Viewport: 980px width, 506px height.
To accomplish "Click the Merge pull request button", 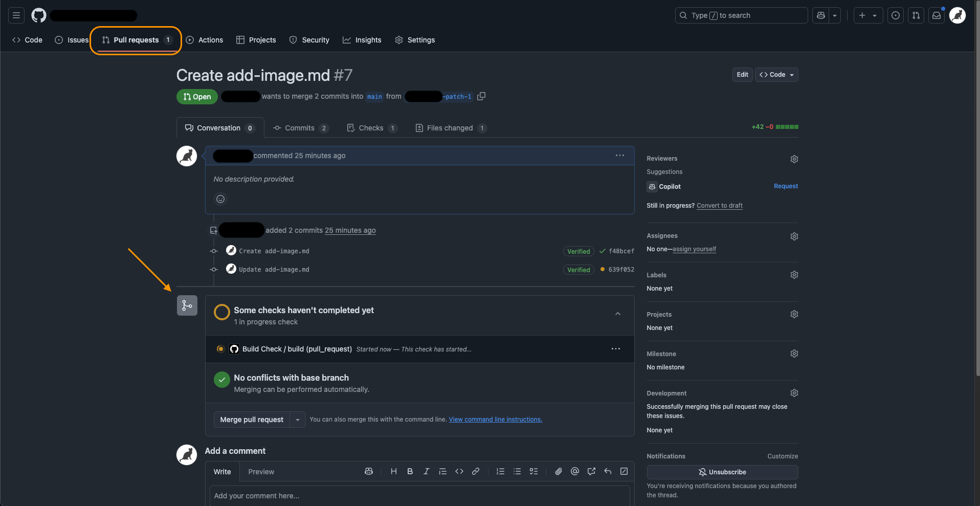I will coord(252,420).
